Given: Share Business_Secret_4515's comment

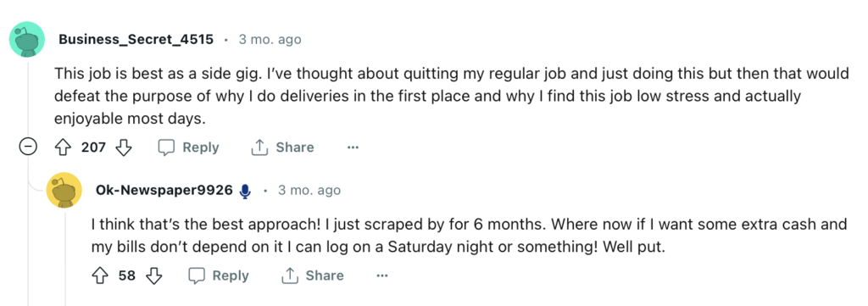Looking at the screenshot, I should pyautogui.click(x=283, y=147).
